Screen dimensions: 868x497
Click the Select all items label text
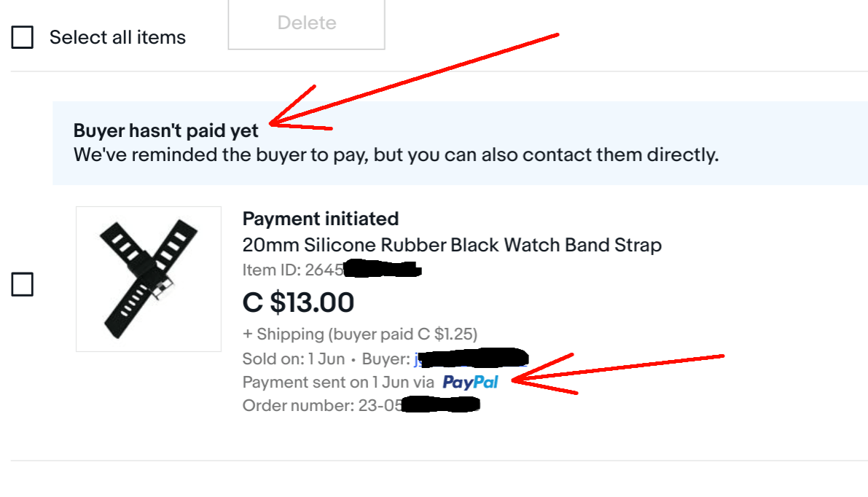(x=118, y=36)
